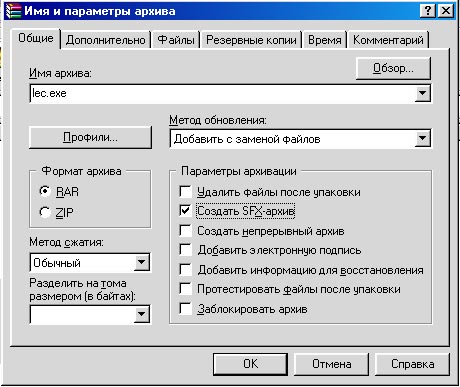This screenshot has width=460, height=387.
Task: Open help via Справка button
Action: tap(413, 364)
